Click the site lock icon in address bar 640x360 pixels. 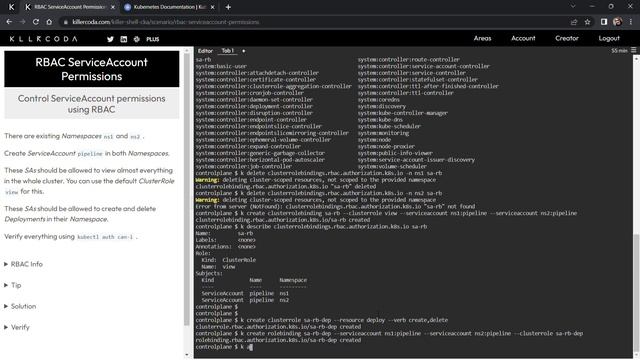(x=65, y=22)
